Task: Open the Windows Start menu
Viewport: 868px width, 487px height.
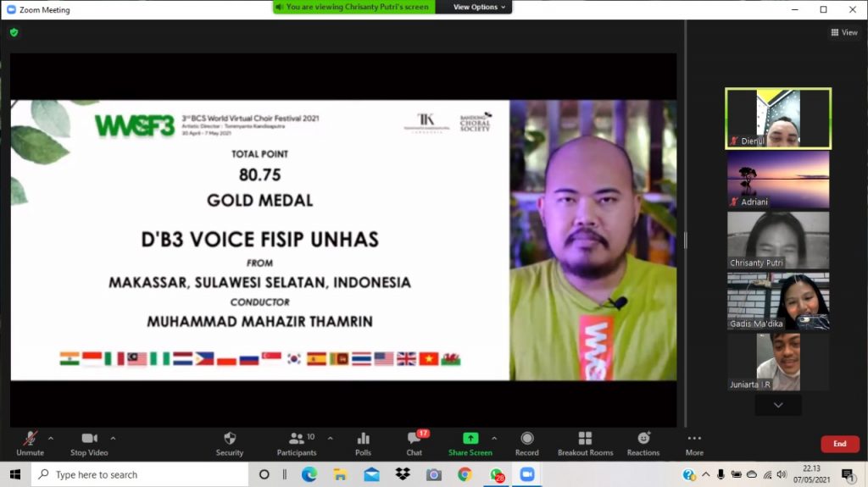Action: [x=15, y=474]
